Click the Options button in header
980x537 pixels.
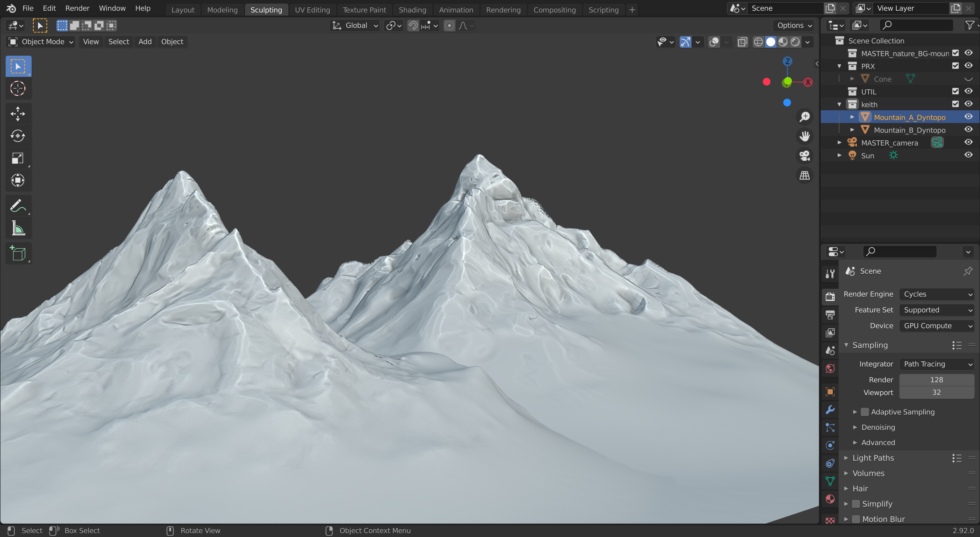tap(794, 26)
